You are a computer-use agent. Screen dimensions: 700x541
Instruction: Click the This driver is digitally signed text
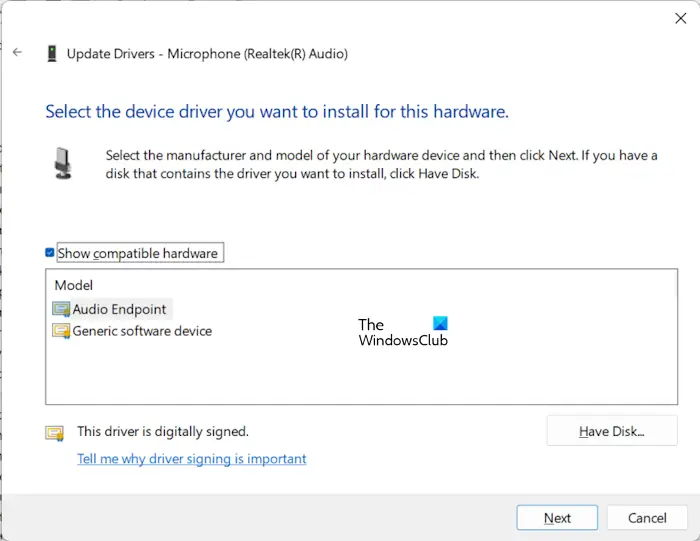[163, 432]
